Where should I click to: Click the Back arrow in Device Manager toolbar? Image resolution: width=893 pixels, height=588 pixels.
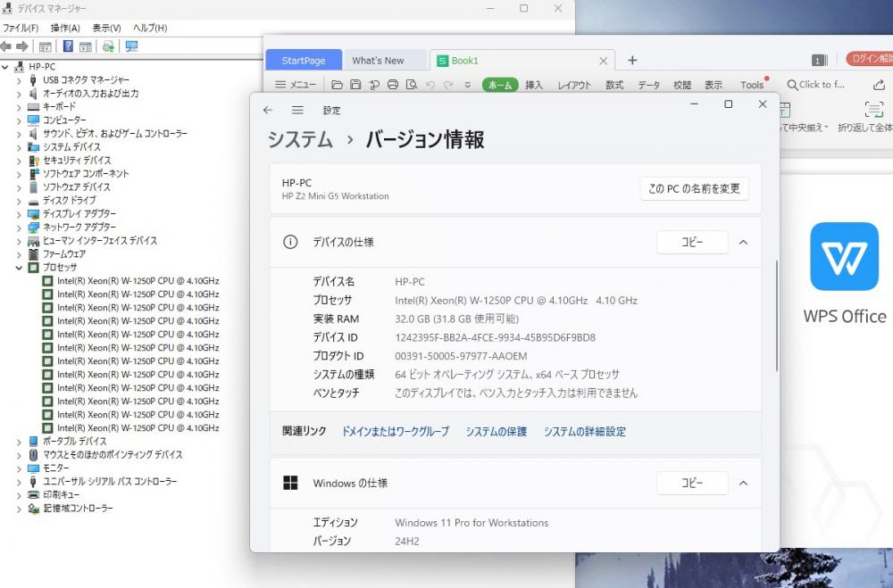(x=6, y=46)
